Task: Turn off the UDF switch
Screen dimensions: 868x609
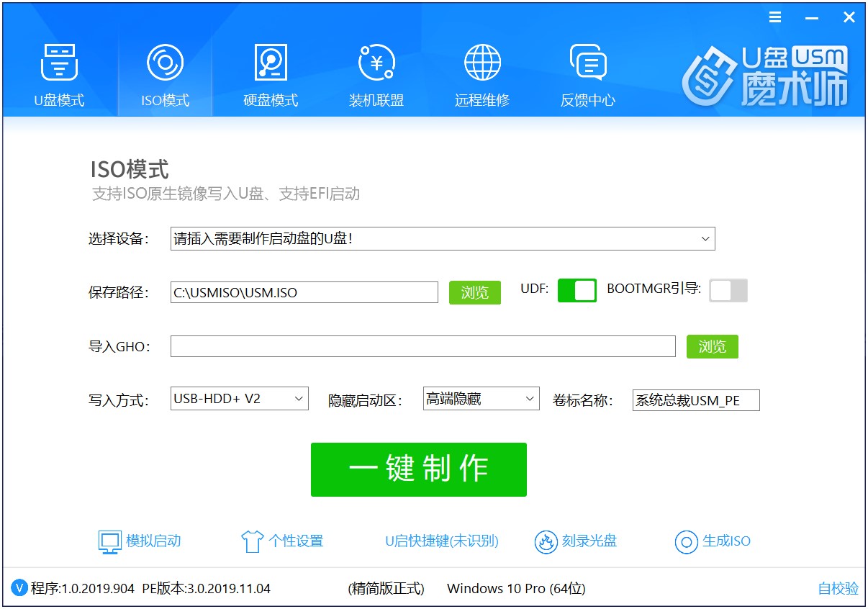Action: [577, 290]
